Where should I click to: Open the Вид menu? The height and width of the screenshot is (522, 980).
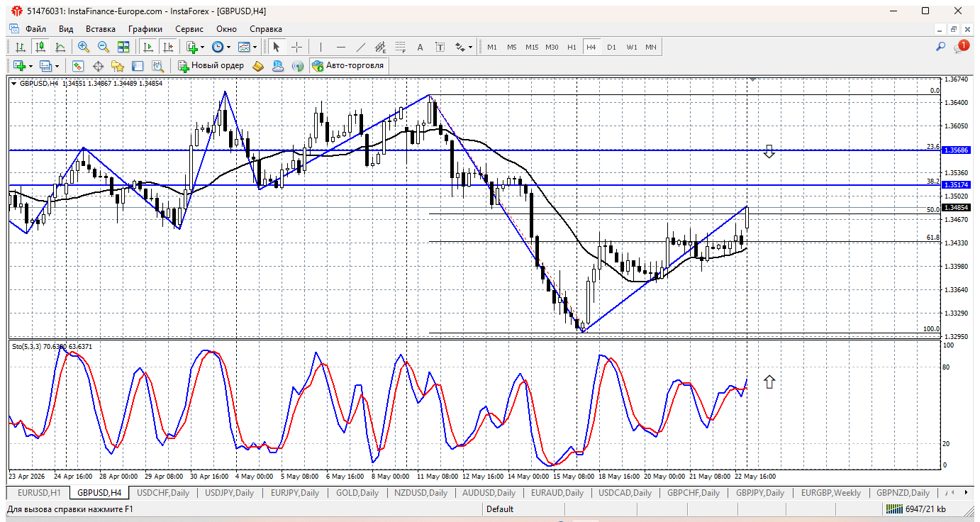[x=66, y=29]
